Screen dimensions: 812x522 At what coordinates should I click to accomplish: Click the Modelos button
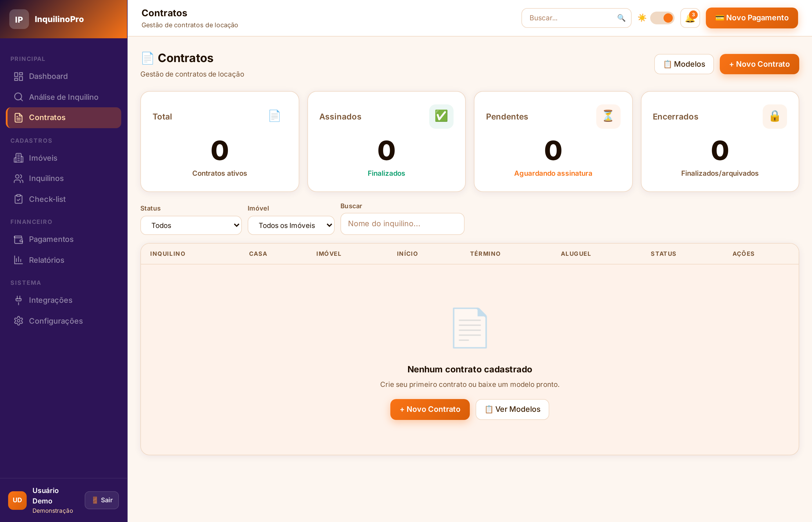pyautogui.click(x=684, y=64)
